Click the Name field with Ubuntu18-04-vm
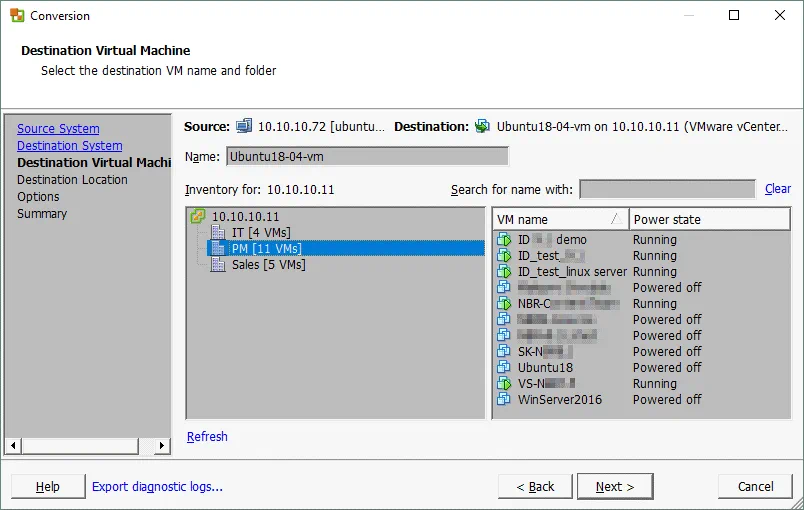Viewport: 804px width, 510px height. (366, 156)
